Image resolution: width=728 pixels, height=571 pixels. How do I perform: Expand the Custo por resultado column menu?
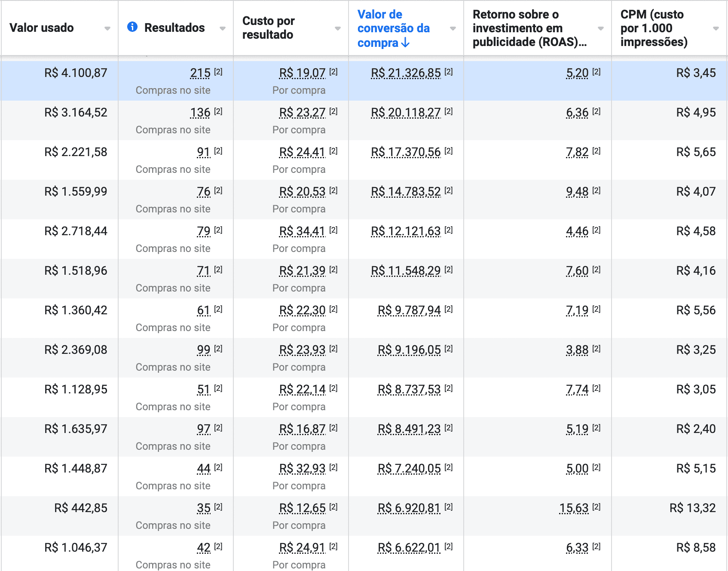338,28
